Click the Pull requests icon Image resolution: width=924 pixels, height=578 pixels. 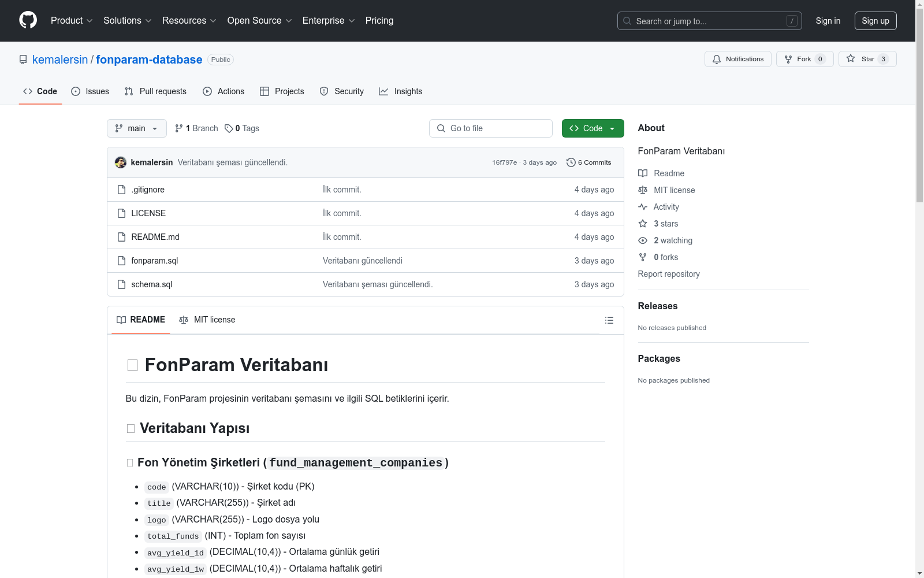[129, 91]
